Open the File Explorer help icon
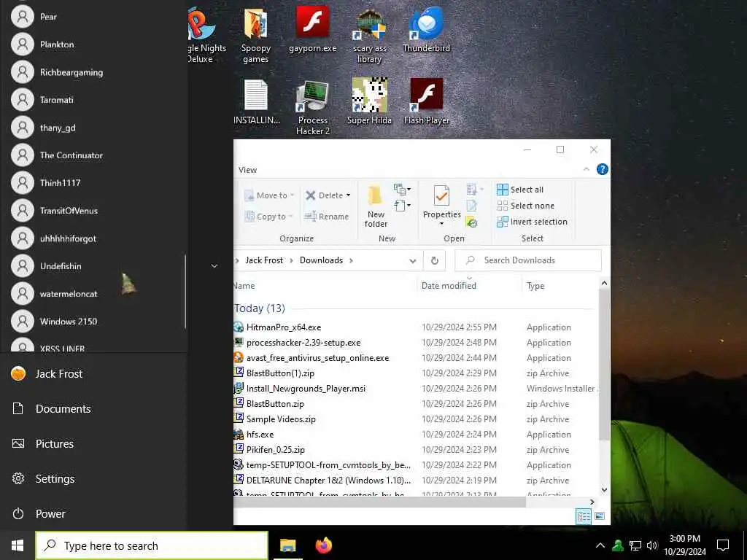Viewport: 747px width, 560px height. pyautogui.click(x=602, y=169)
